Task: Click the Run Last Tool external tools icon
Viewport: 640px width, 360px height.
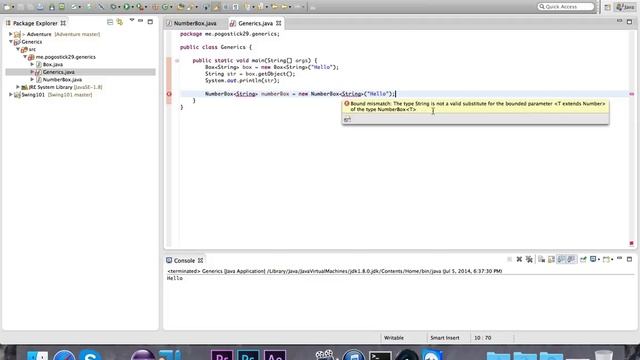Action: tap(140, 7)
